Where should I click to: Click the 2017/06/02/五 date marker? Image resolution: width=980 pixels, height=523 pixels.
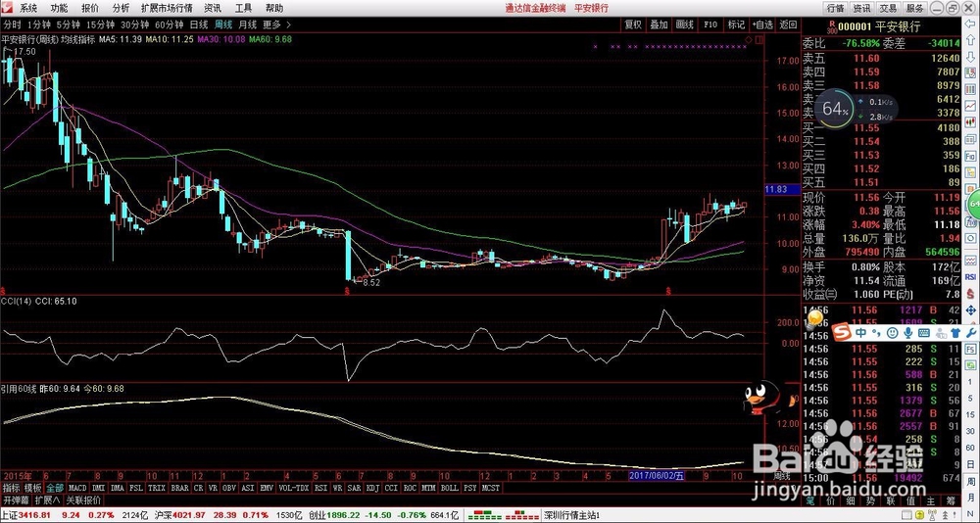tap(657, 476)
